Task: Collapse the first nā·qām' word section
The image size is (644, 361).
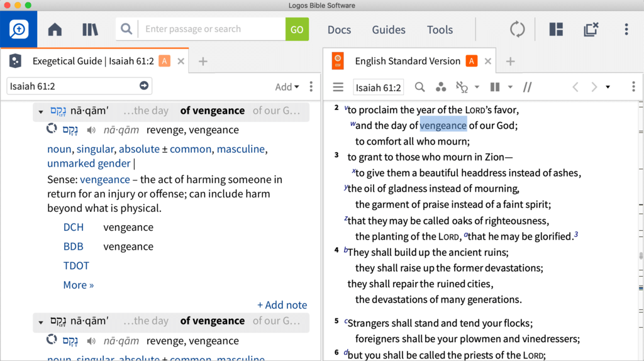Action: (41, 112)
